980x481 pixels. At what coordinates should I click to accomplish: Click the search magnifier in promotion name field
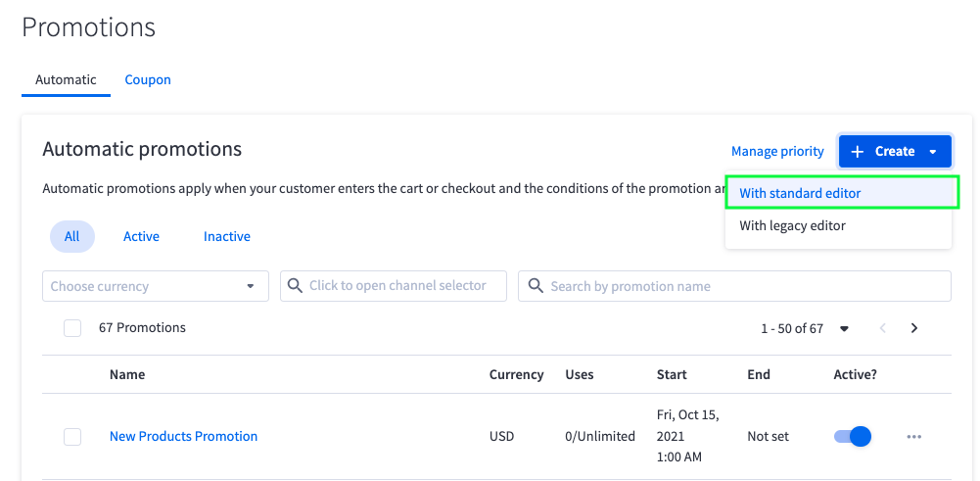click(x=536, y=286)
